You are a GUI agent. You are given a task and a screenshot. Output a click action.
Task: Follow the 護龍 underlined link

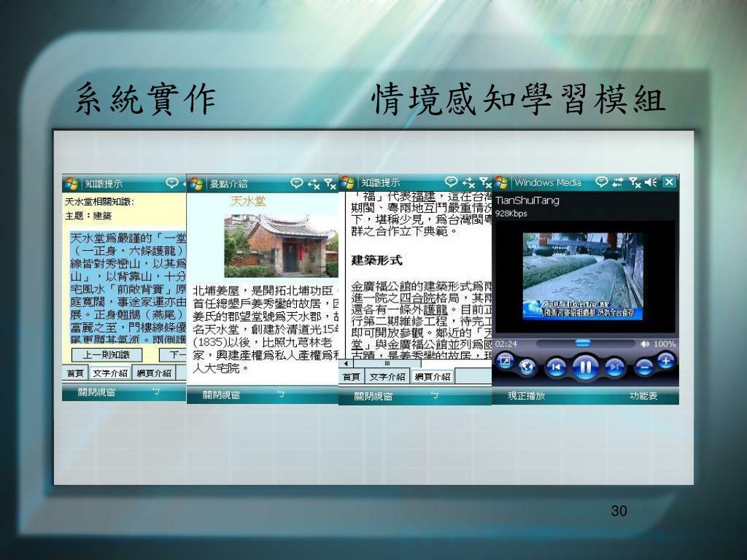coord(436,309)
